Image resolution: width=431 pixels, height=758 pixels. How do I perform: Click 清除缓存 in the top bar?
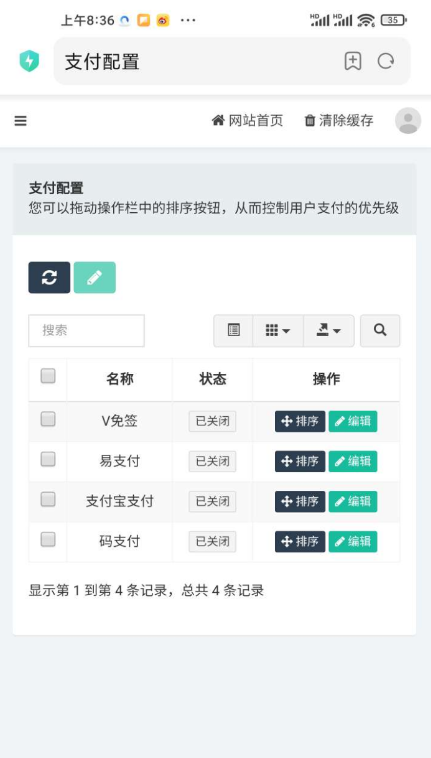[x=339, y=120]
